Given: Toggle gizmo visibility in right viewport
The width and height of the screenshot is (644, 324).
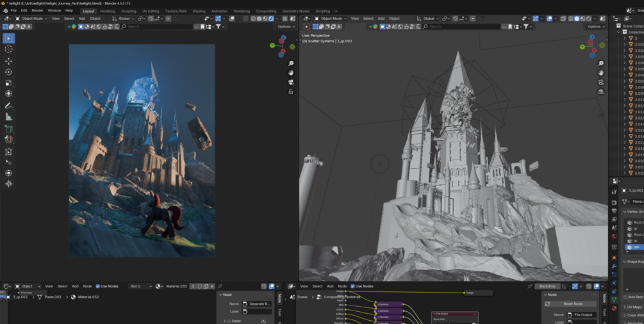Looking at the screenshot, I should click(x=536, y=19).
